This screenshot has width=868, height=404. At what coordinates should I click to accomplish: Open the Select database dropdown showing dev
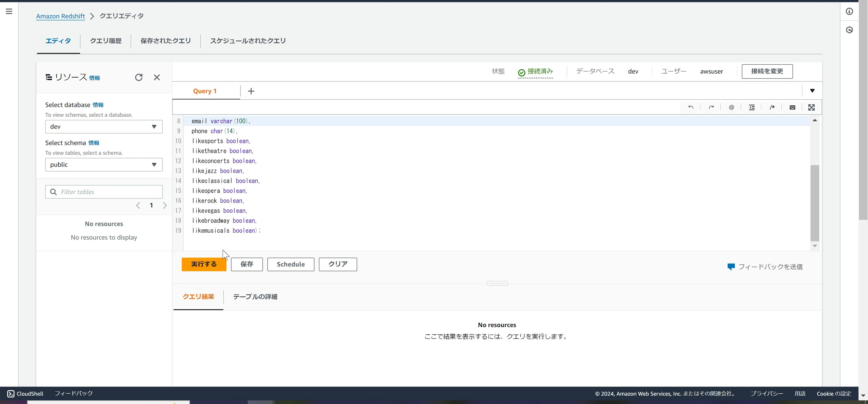tap(104, 126)
